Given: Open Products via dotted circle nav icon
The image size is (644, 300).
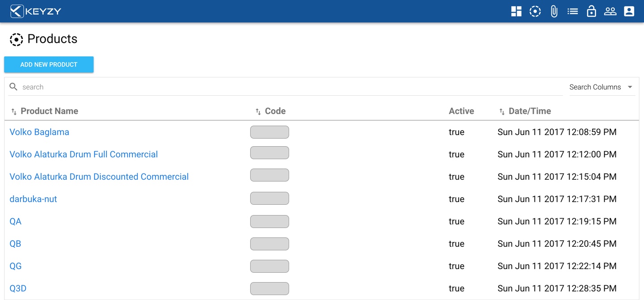Looking at the screenshot, I should pyautogui.click(x=535, y=11).
